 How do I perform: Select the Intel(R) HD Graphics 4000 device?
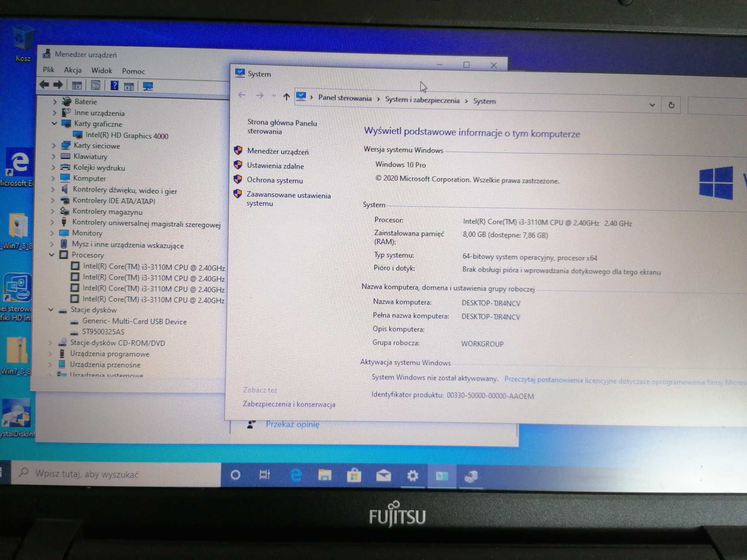pos(127,136)
